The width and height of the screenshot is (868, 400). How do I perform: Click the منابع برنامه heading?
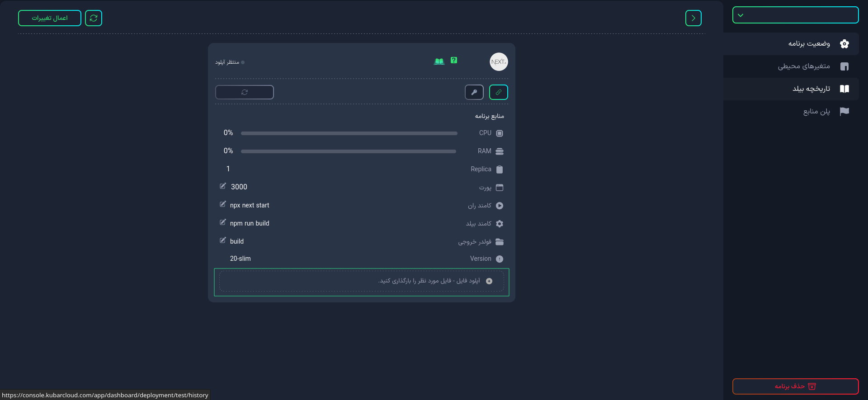(x=490, y=116)
